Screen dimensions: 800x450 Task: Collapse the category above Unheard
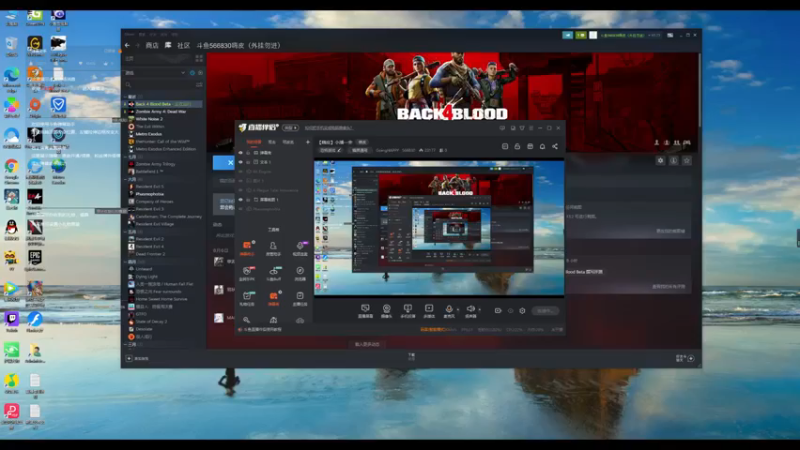tap(126, 262)
